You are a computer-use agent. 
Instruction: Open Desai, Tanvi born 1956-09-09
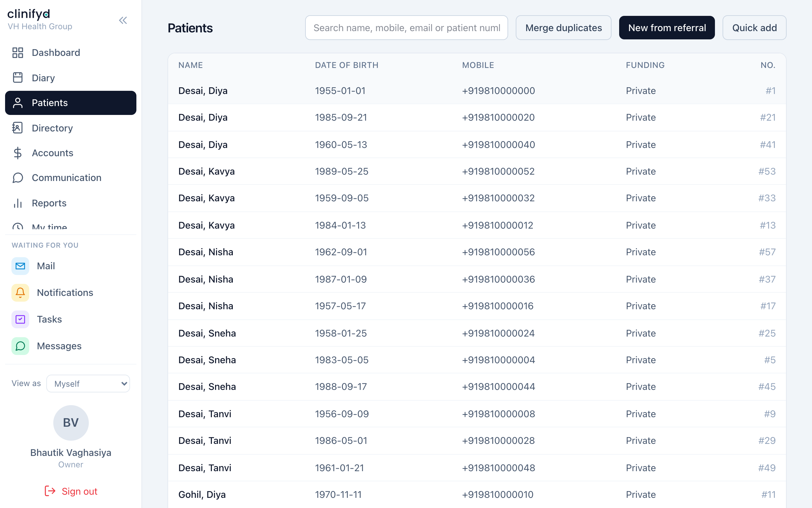[x=477, y=414]
